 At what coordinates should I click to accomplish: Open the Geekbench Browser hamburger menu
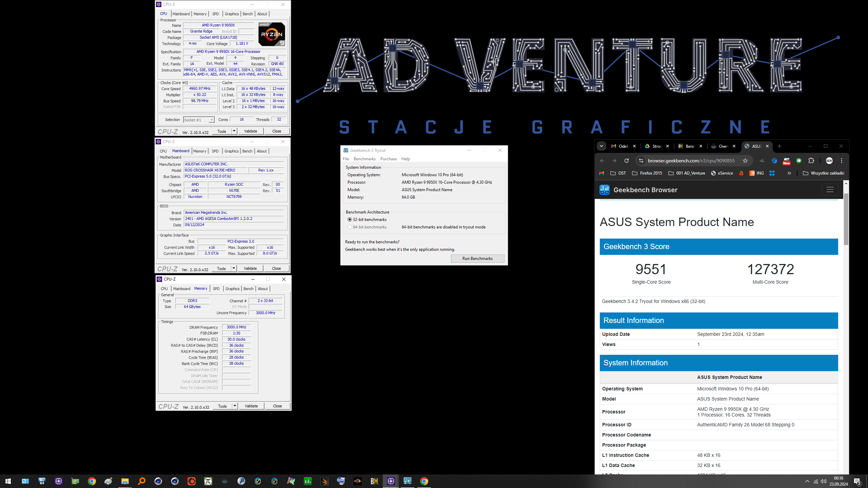(830, 190)
